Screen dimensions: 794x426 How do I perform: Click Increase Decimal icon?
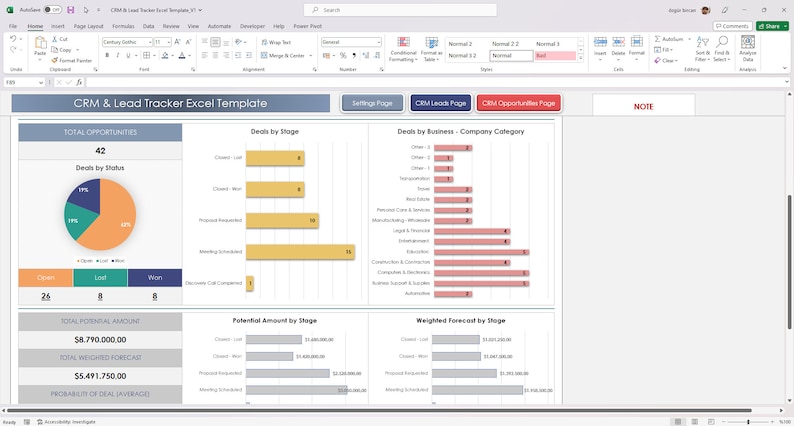point(366,55)
